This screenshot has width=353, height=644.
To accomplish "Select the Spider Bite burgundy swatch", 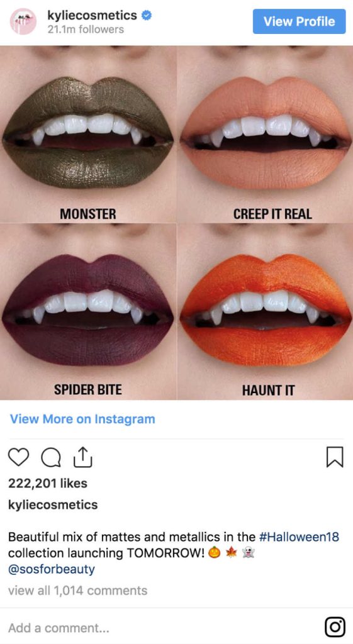I will click(x=88, y=311).
